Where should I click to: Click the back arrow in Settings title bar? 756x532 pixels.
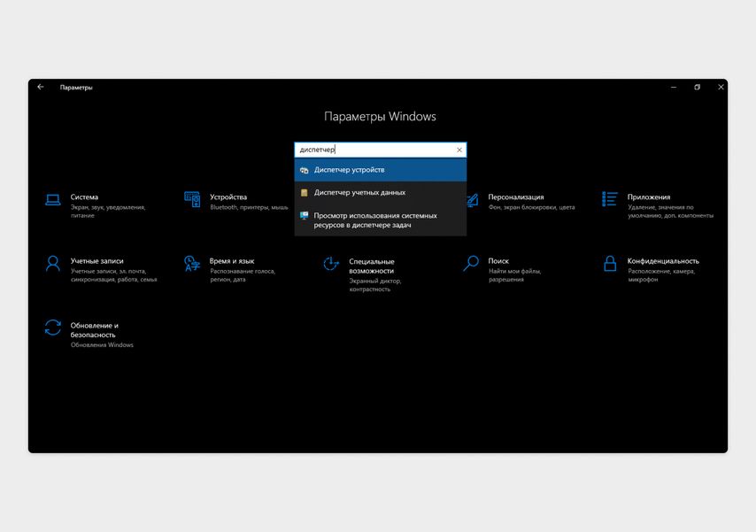[41, 87]
